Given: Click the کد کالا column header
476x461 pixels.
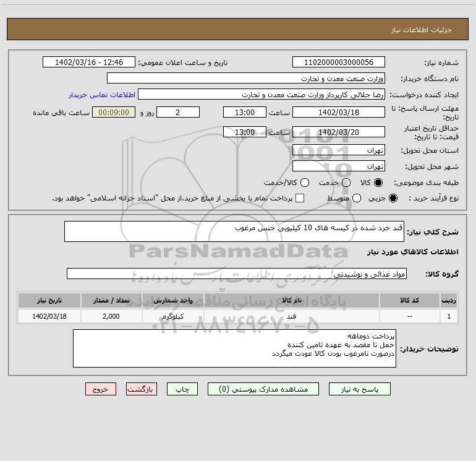Looking at the screenshot, I should point(409,300).
